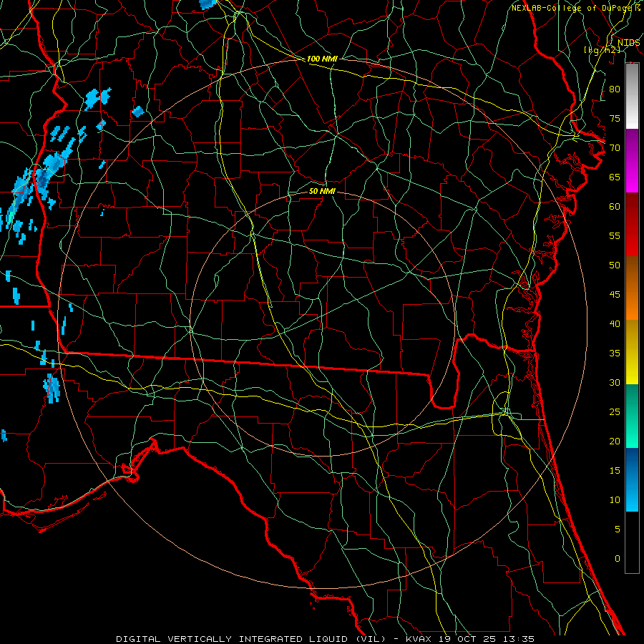Click the scale value 45
Image resolution: width=644 pixels, height=644 pixels.
[x=615, y=295]
